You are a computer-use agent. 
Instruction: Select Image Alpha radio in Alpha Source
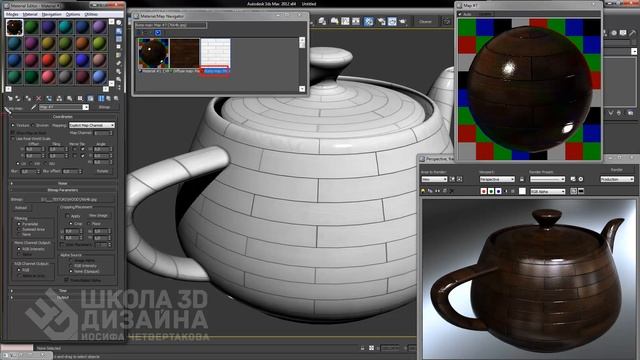(x=71, y=260)
